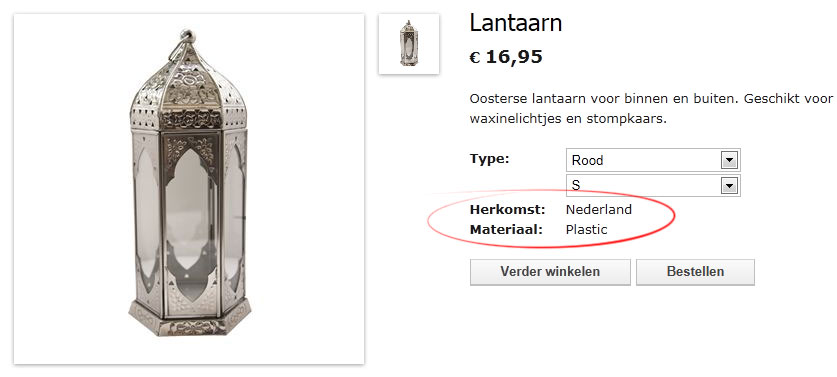Image resolution: width=837 pixels, height=377 pixels.
Task: Click the arrow button of the S size dropdown
Action: 729,185
